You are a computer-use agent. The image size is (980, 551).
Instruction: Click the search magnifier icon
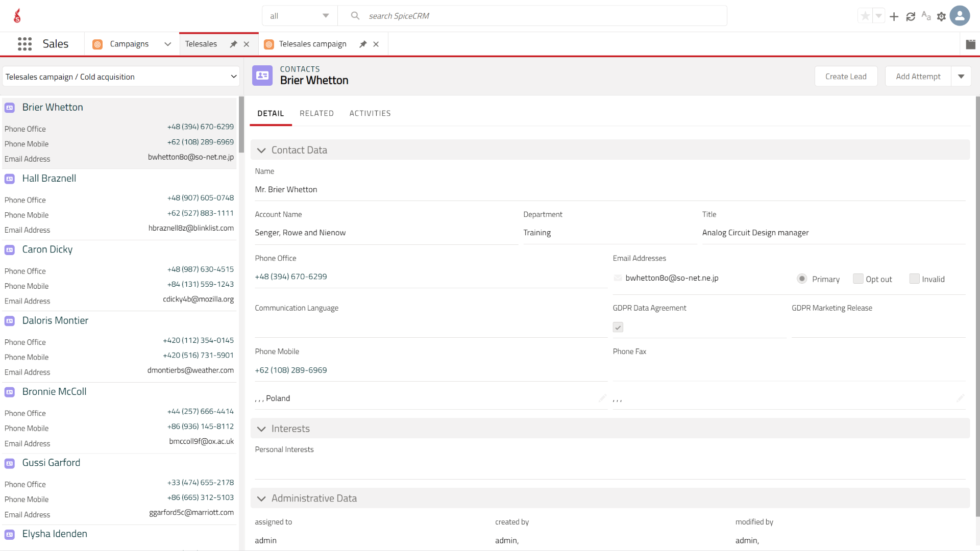tap(355, 16)
